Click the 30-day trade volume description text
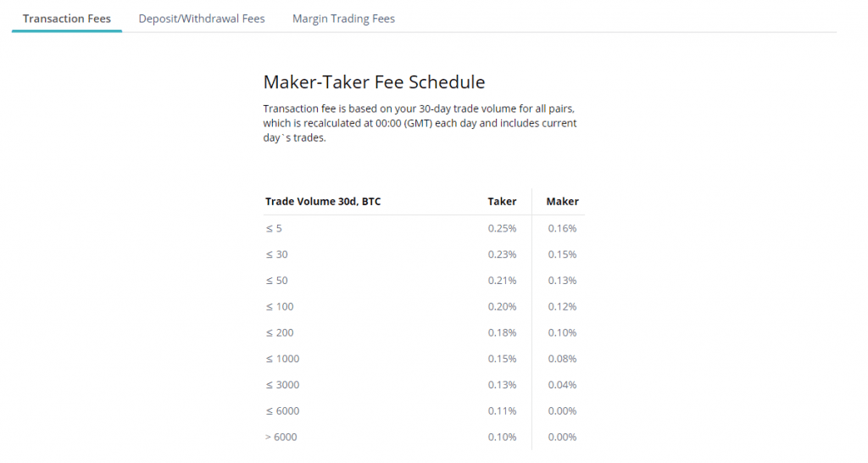Screen dimensions: 868x463 420,124
